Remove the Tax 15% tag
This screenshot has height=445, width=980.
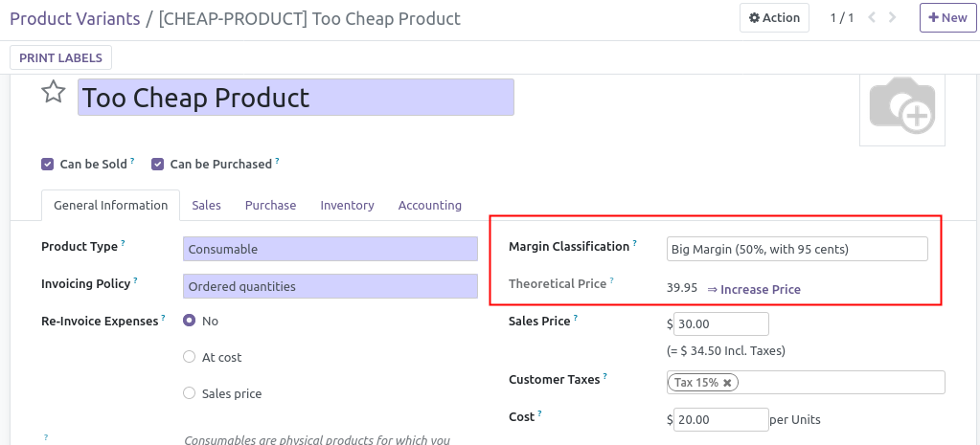click(x=727, y=383)
